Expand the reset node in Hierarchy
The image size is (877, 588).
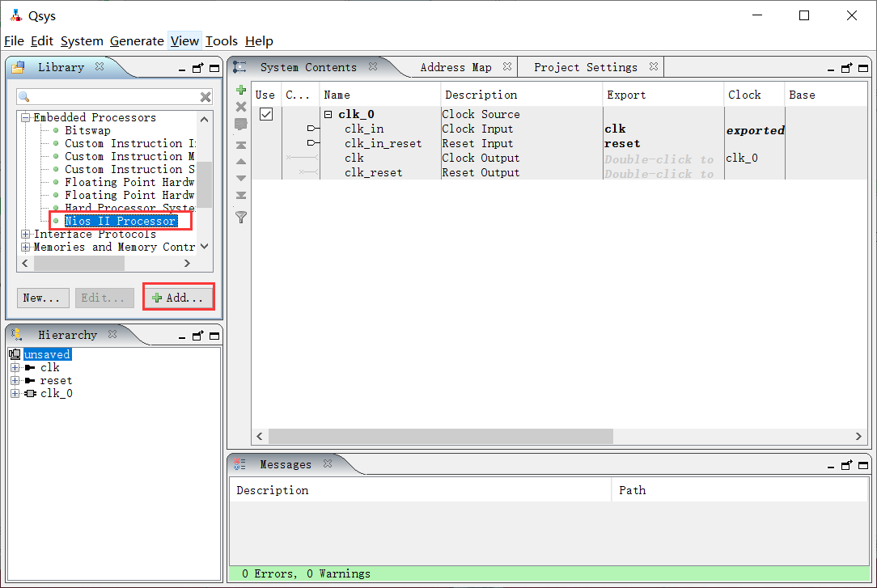15,381
